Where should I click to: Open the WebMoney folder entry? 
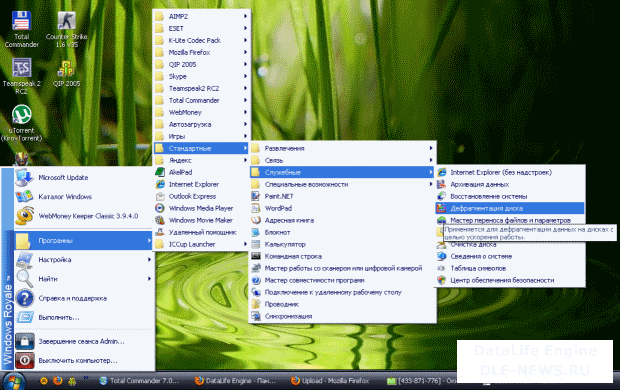[x=202, y=112]
